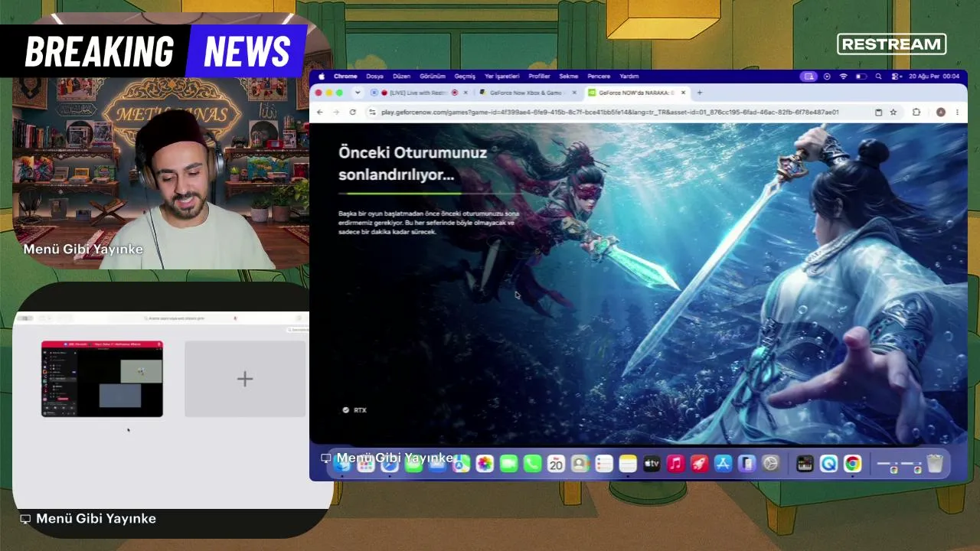Open Spotlight search in menu bar
The image size is (980, 551).
[x=878, y=77]
